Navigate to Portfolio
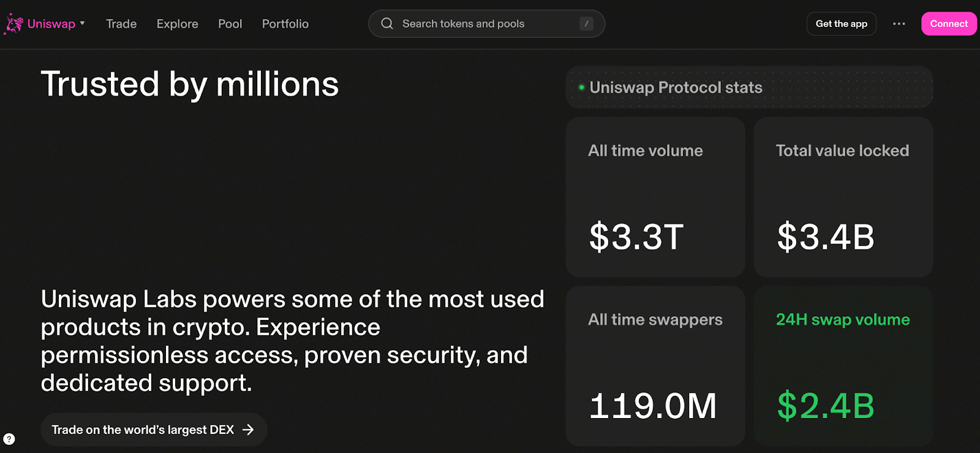 tap(285, 24)
